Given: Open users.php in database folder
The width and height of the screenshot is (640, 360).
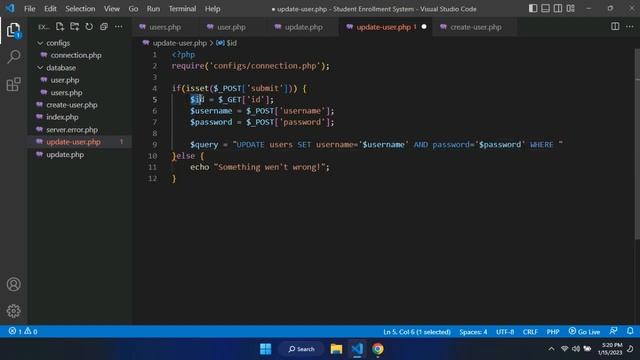Looking at the screenshot, I should tap(66, 93).
